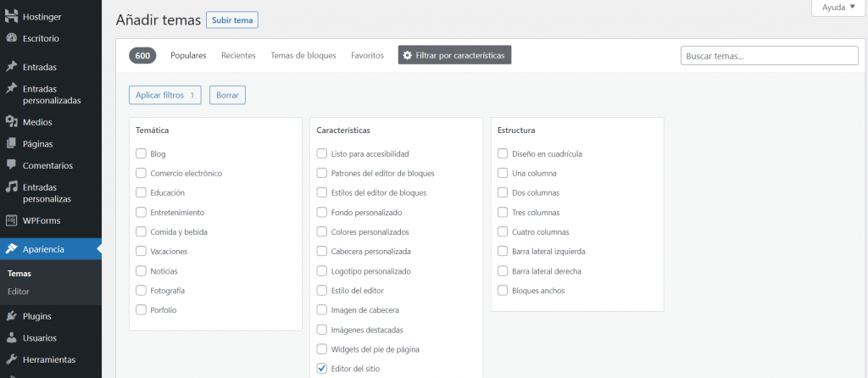
Task: Click the Hostinger logo icon in sidebar
Action: point(12,16)
